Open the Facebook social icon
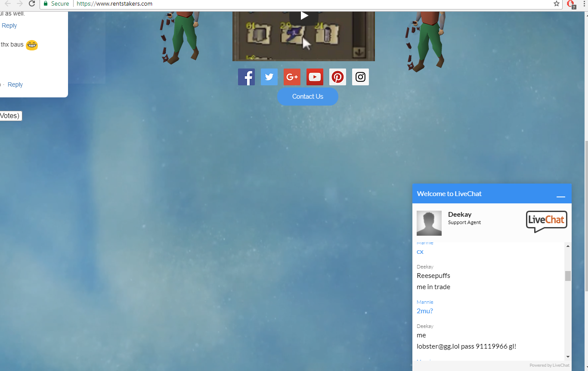The height and width of the screenshot is (371, 588). pyautogui.click(x=246, y=77)
